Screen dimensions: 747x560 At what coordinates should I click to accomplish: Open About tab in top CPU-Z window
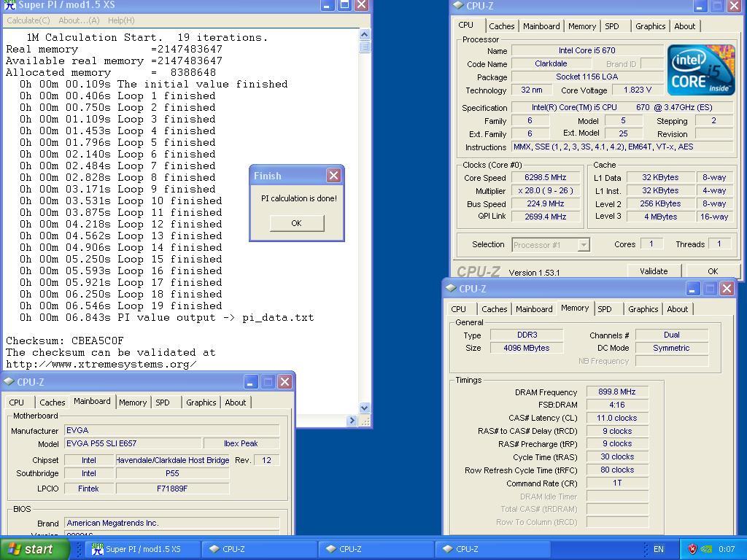tap(684, 26)
